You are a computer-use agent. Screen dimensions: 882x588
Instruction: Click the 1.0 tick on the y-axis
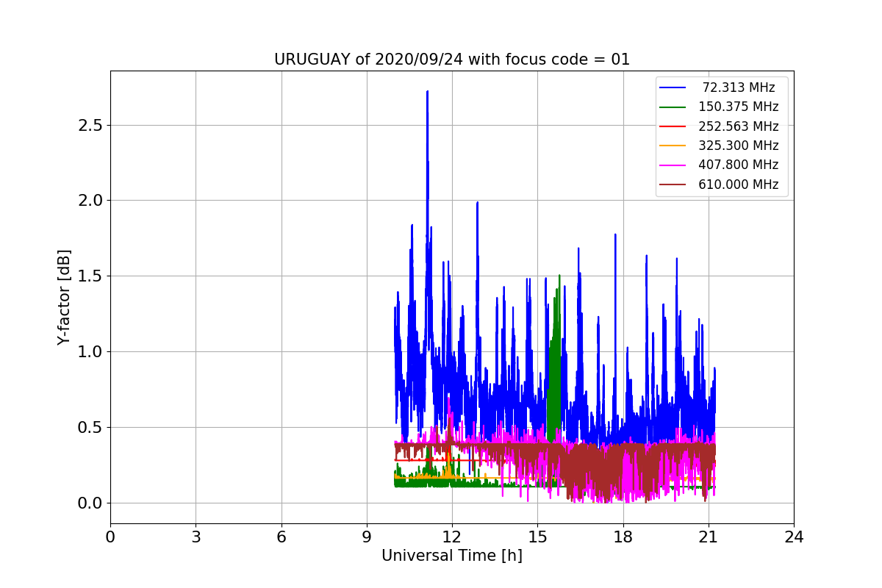click(x=91, y=352)
